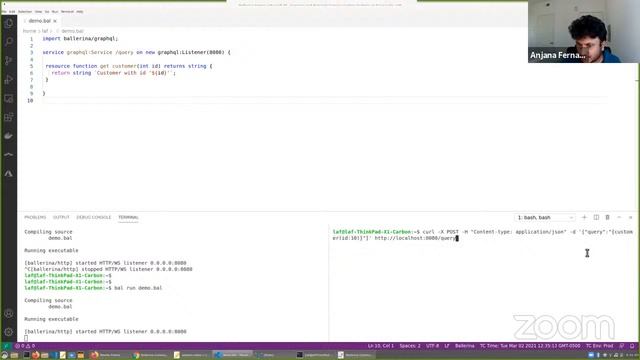The height and width of the screenshot is (360, 640).
Task: Open the Remote Explorer view
Action: pyautogui.click(x=9, y=98)
